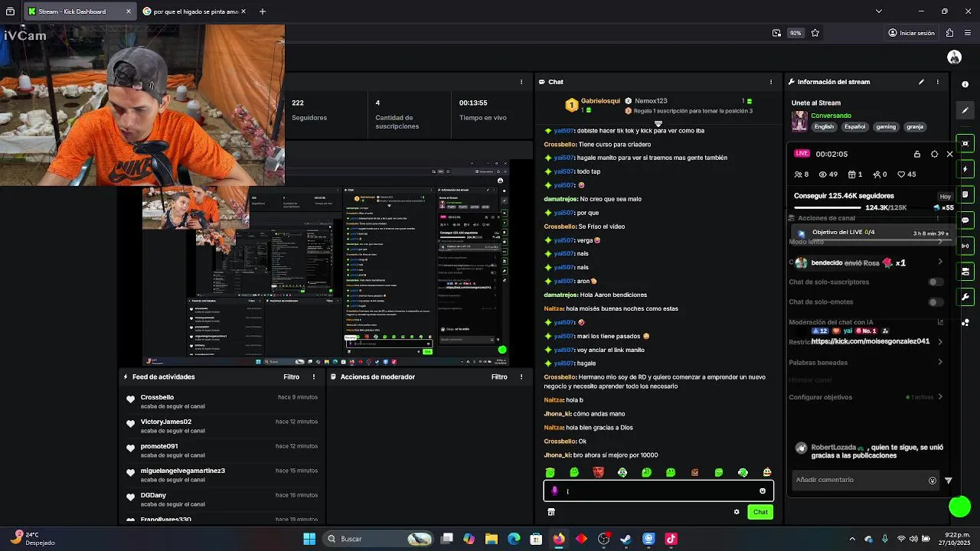980x551 pixels.
Task: Open Firefox extensions puzzle icon
Action: tap(949, 33)
